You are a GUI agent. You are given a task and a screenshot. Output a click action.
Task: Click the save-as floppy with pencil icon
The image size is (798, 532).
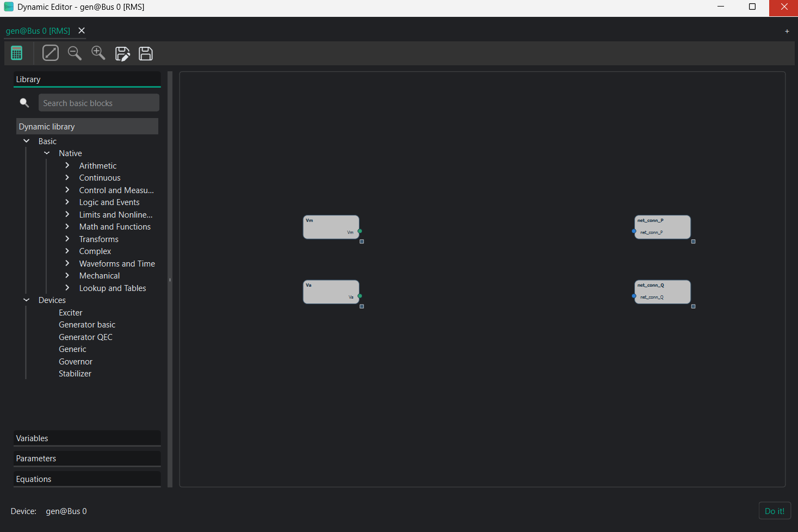click(x=122, y=53)
